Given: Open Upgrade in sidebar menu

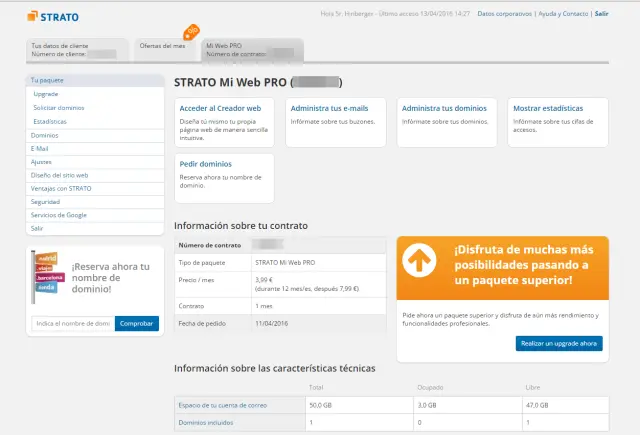Looking at the screenshot, I should [x=46, y=93].
